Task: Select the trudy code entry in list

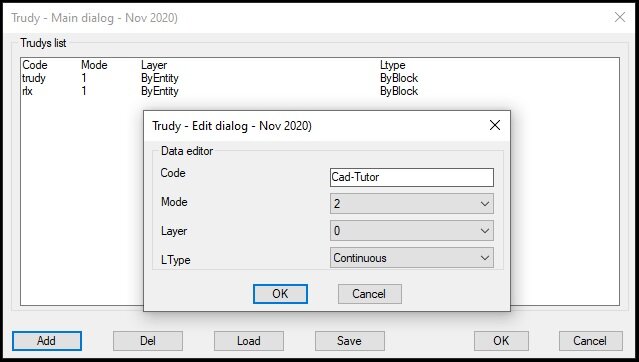Action: [x=34, y=78]
